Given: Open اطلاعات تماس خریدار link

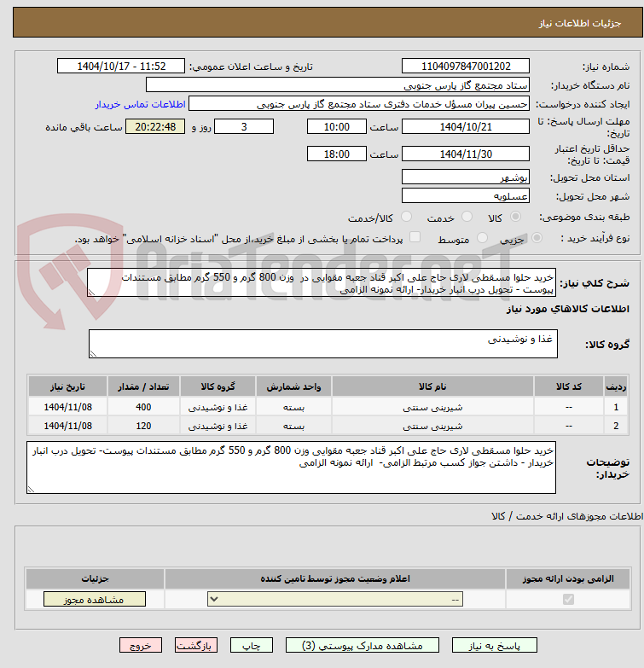Looking at the screenshot, I should [x=140, y=104].
